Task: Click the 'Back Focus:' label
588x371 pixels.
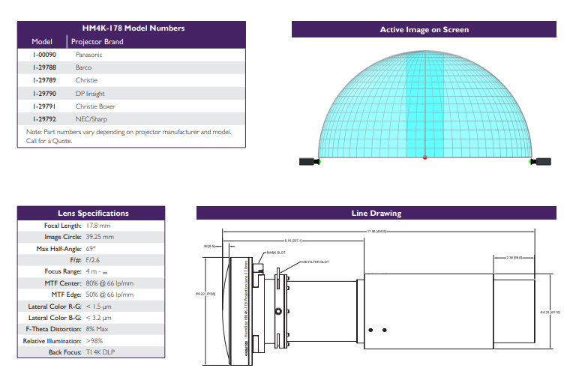Action: [x=64, y=352]
